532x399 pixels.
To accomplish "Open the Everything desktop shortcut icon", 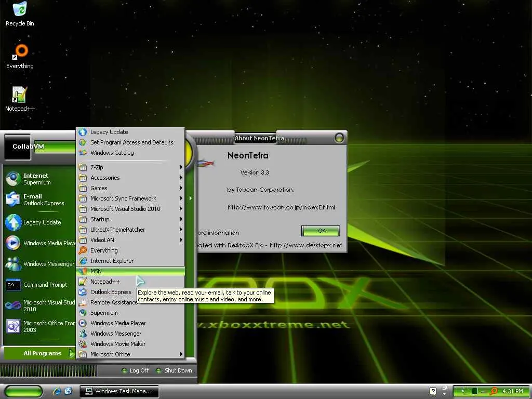I will (20, 51).
